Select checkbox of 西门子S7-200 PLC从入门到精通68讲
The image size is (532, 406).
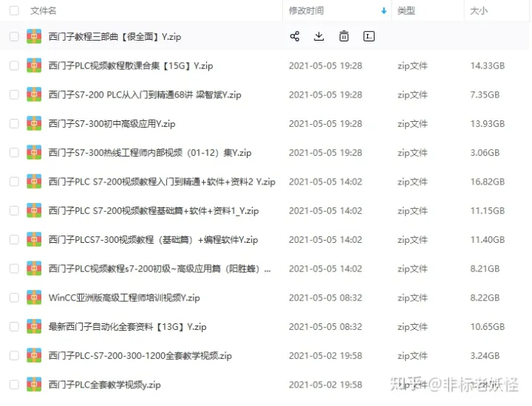tap(14, 94)
